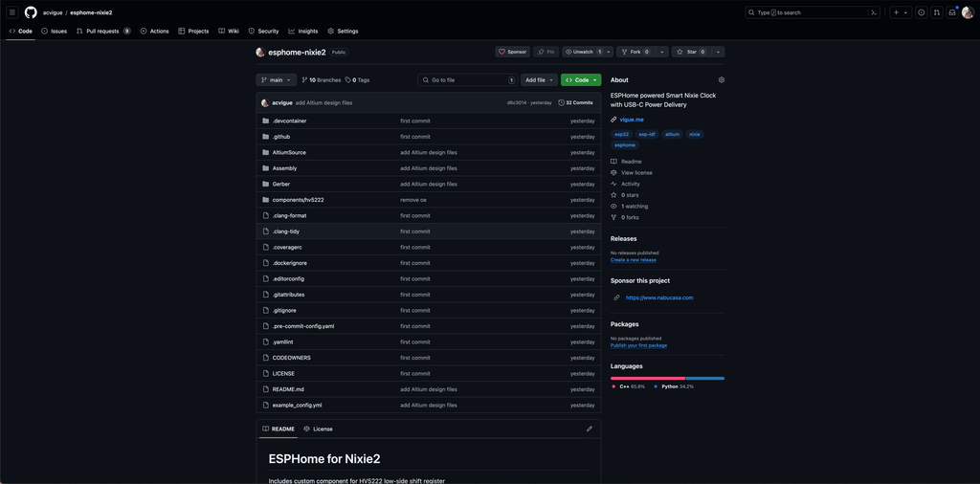Open the user profile avatar

[x=968, y=12]
